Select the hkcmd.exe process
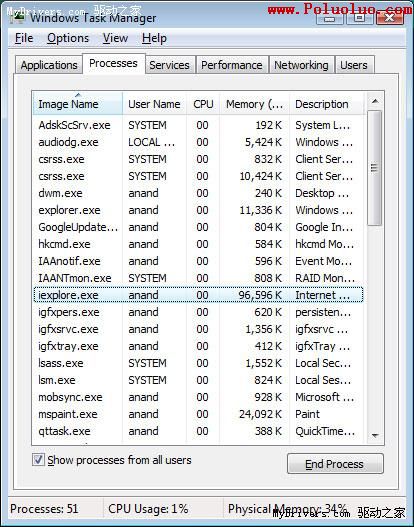This screenshot has height=527, width=414. coord(198,244)
